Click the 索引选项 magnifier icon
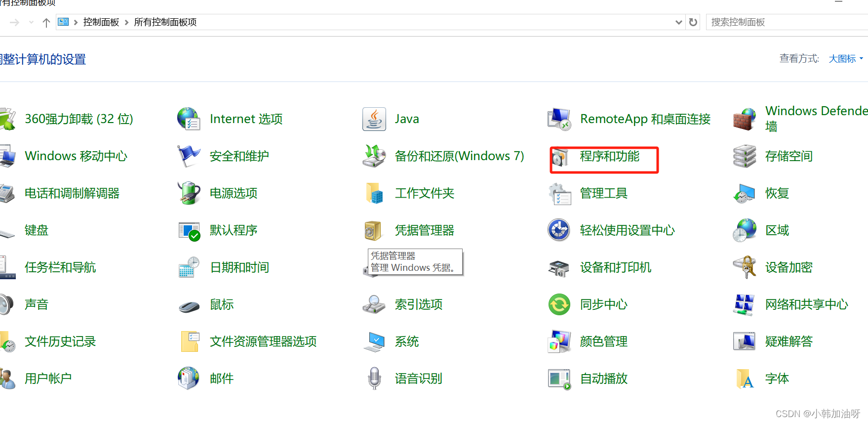Image resolution: width=868 pixels, height=423 pixels. click(x=374, y=304)
